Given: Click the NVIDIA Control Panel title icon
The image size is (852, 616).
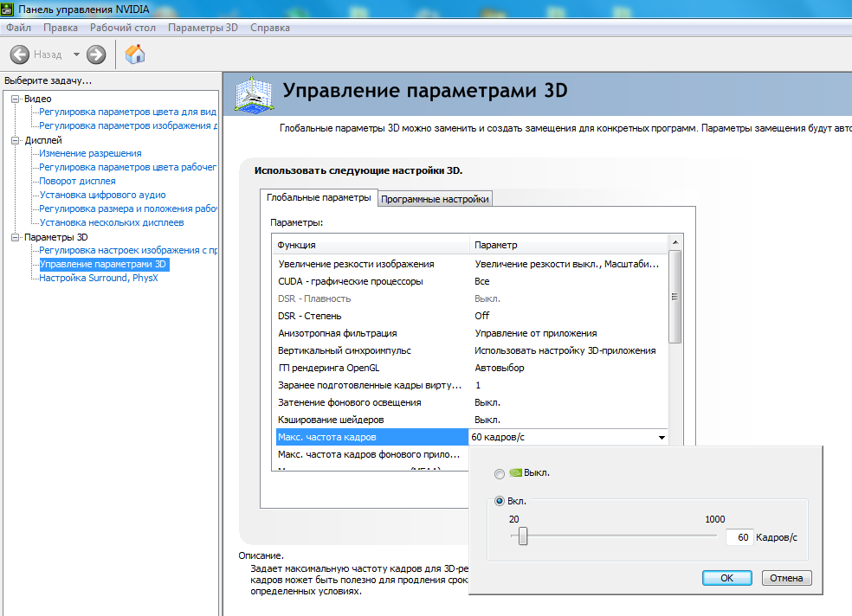Looking at the screenshot, I should coord(7,10).
